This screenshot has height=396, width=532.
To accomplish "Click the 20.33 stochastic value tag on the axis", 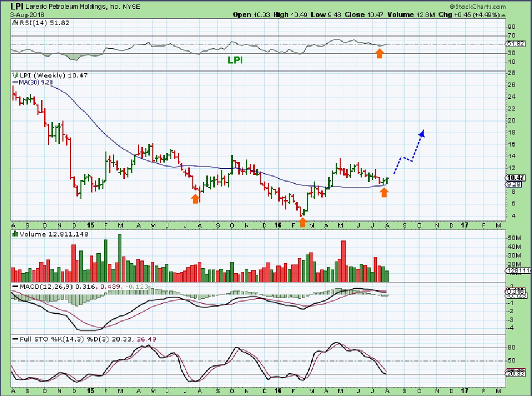I will [516, 373].
